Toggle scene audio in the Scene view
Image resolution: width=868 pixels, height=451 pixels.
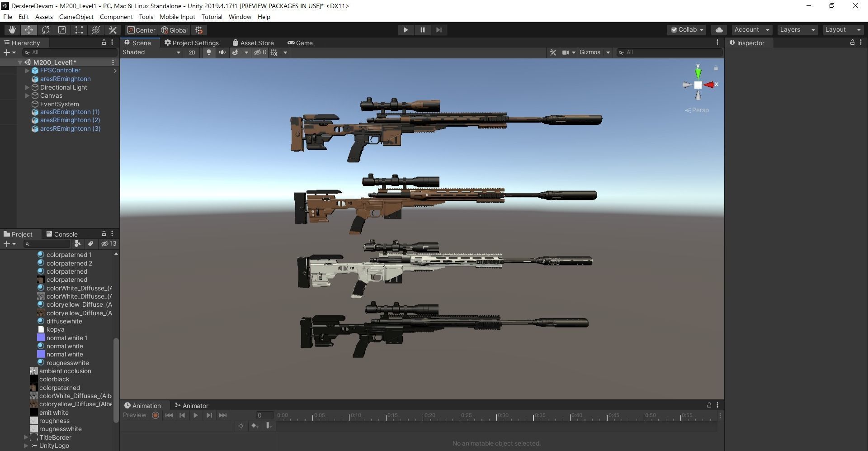coord(222,52)
